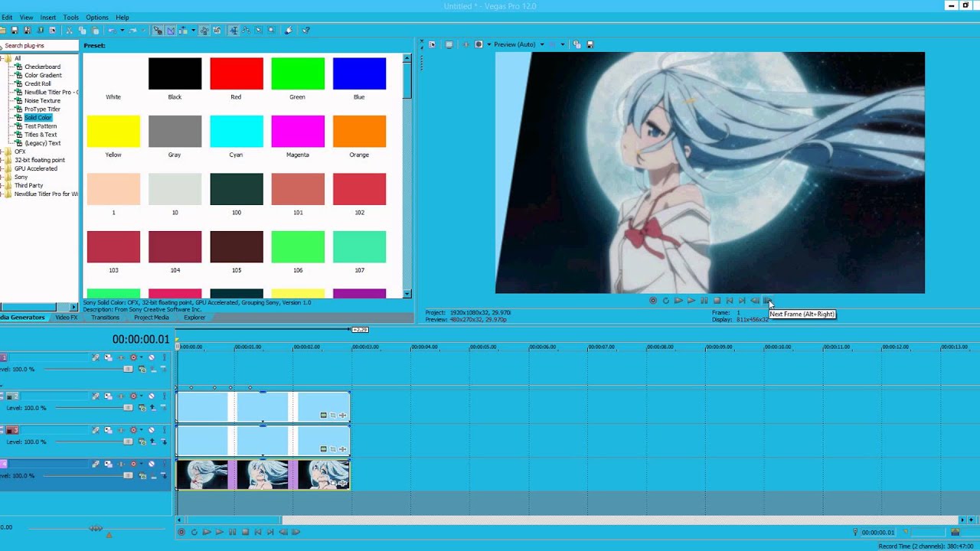Open the Undo history dropdown arrow
The width and height of the screenshot is (980, 551).
coord(122,31)
